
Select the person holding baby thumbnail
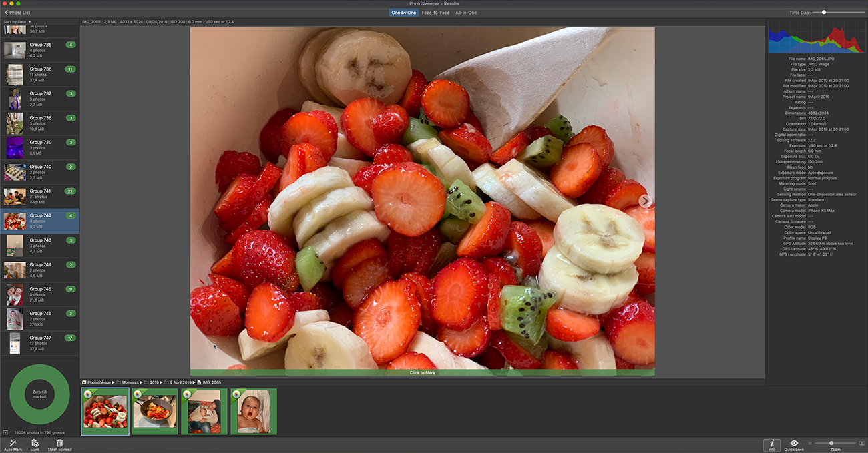click(204, 412)
